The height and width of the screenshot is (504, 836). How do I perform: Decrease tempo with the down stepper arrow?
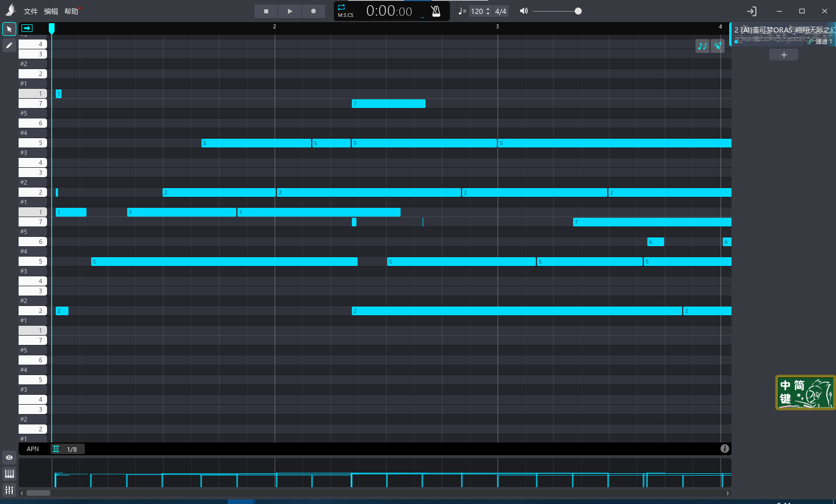click(x=488, y=14)
